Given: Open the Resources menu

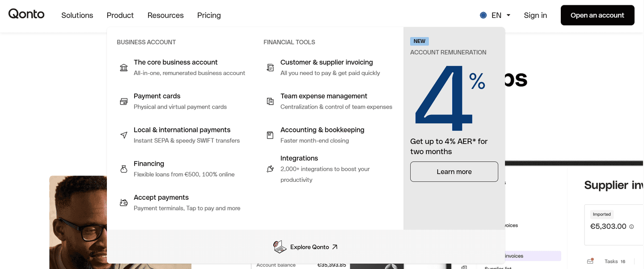Looking at the screenshot, I should tap(165, 15).
